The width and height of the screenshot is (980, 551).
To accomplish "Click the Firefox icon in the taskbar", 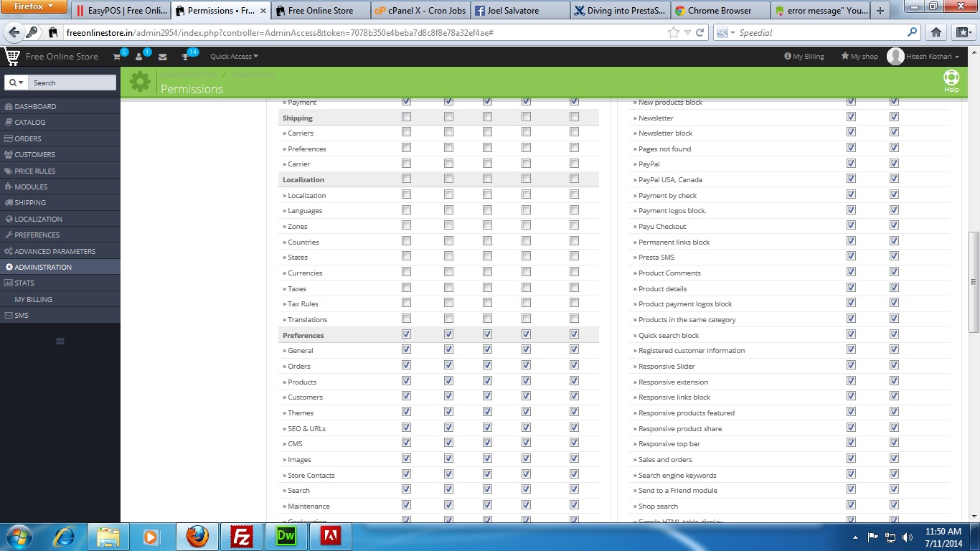I will pyautogui.click(x=197, y=537).
